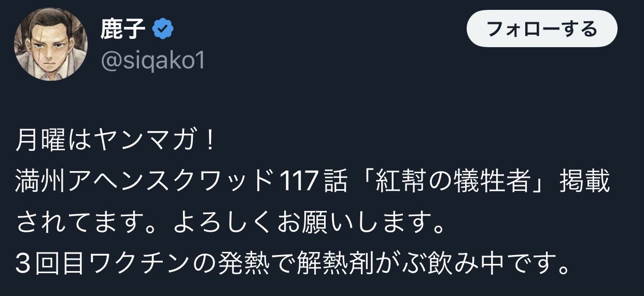The height and width of the screenshot is (296, 644).
Task: Click the blue verified badge beside 鹿子
Action: pyautogui.click(x=163, y=30)
